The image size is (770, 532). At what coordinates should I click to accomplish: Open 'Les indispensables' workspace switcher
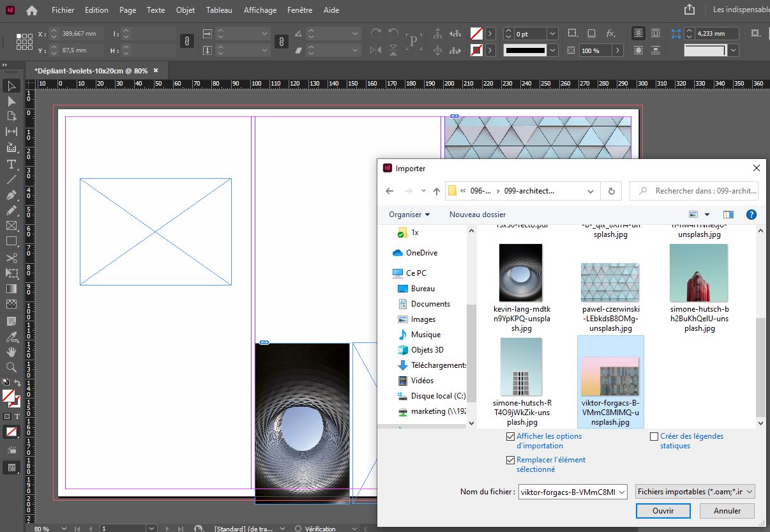coord(741,10)
